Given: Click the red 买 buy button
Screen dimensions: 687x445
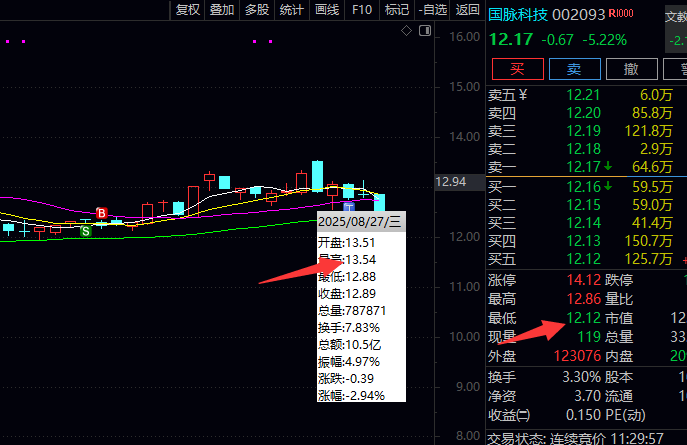Looking at the screenshot, I should click(x=517, y=69).
